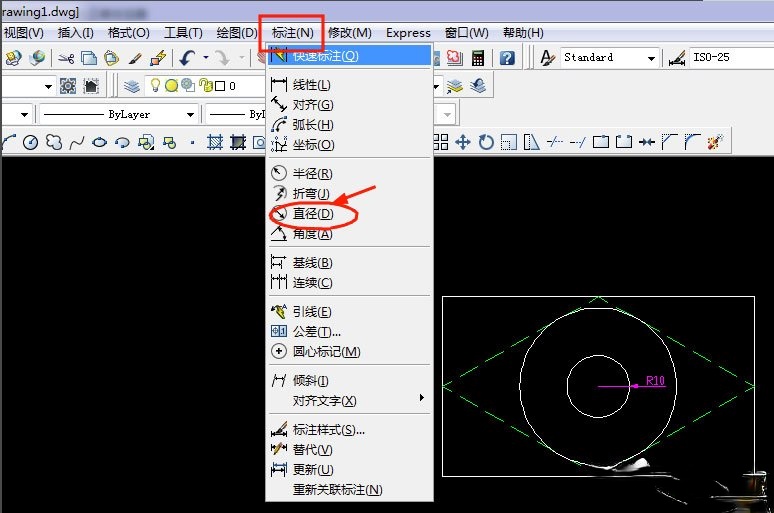This screenshot has height=513, width=774.
Task: Select the Chamfer tool icon
Action: click(669, 142)
